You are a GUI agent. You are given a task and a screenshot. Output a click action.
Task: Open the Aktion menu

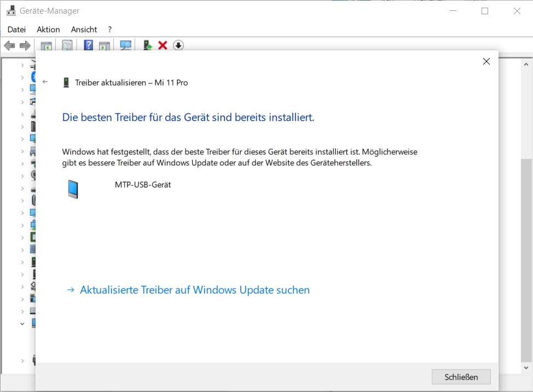pyautogui.click(x=48, y=30)
